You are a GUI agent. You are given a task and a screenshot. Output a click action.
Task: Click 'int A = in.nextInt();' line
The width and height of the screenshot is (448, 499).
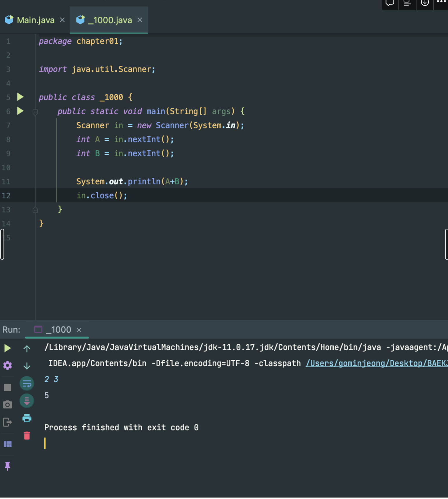(125, 139)
